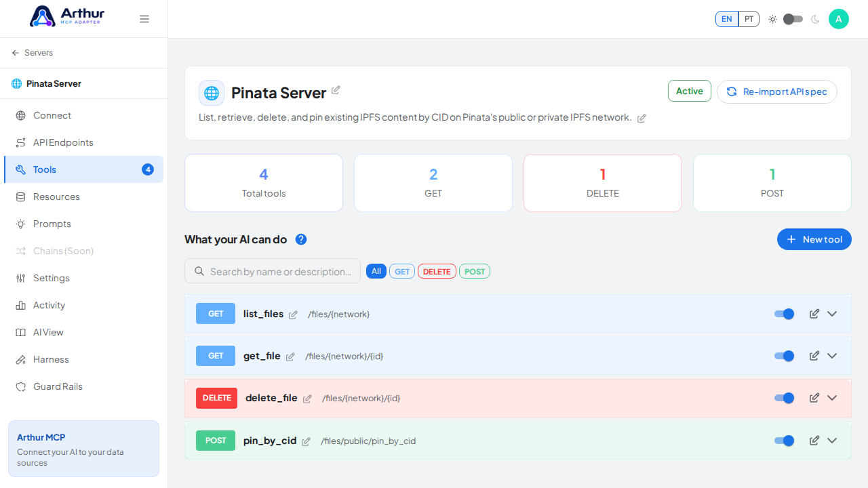Rename get_file tool via pencil icon
The image size is (868, 488).
tap(290, 357)
